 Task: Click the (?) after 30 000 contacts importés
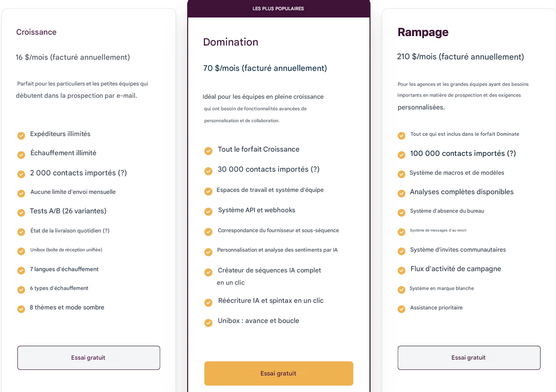click(315, 169)
